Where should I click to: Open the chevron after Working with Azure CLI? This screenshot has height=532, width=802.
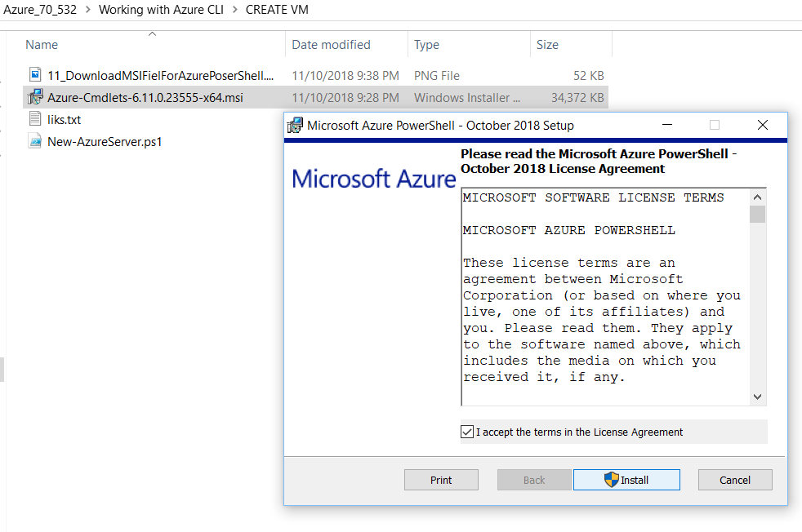tap(236, 10)
